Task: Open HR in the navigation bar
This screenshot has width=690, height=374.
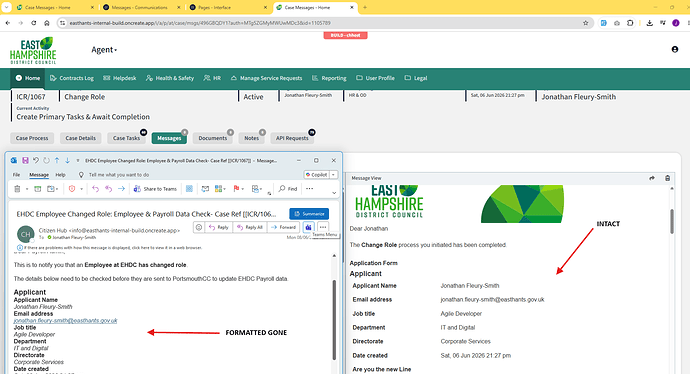Action: point(212,78)
